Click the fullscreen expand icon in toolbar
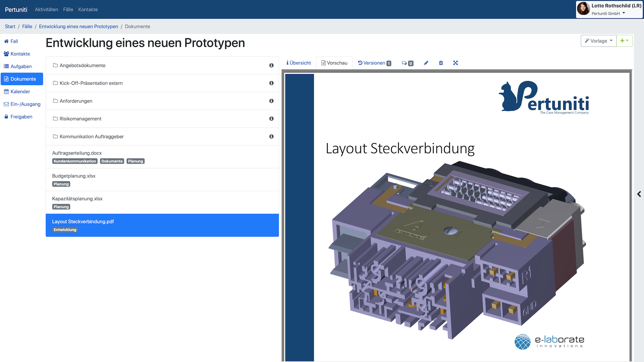Viewport: 644px width, 362px height. [x=455, y=63]
